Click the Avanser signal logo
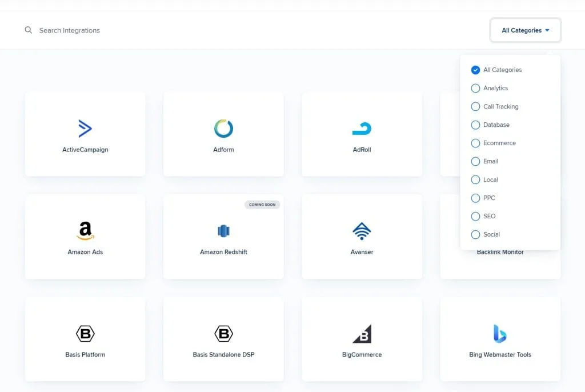This screenshot has width=585, height=392. click(362, 231)
